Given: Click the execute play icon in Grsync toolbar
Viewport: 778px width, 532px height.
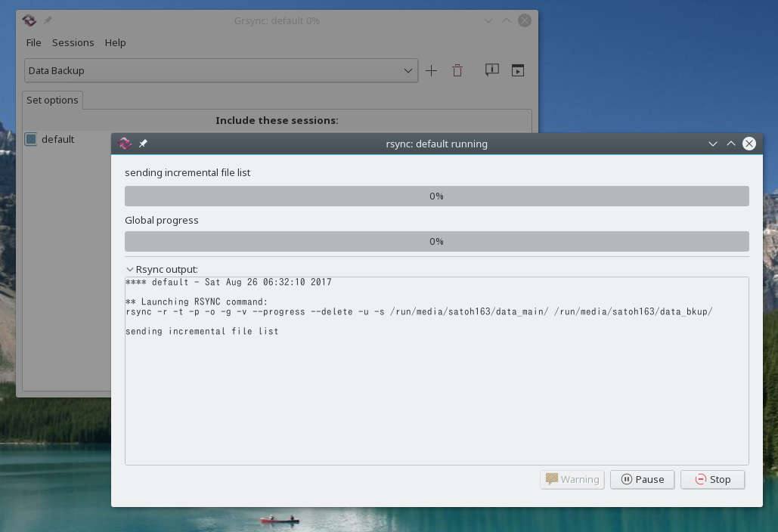Looking at the screenshot, I should tap(517, 70).
